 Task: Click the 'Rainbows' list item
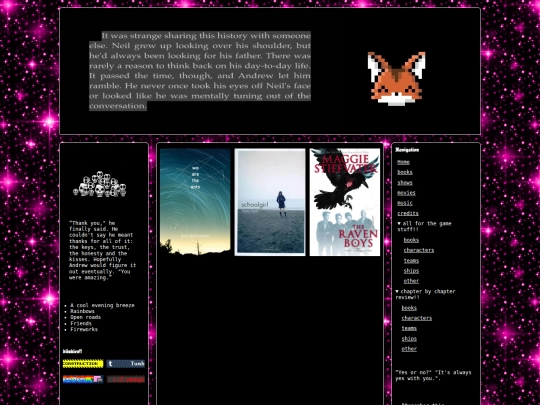click(82, 311)
